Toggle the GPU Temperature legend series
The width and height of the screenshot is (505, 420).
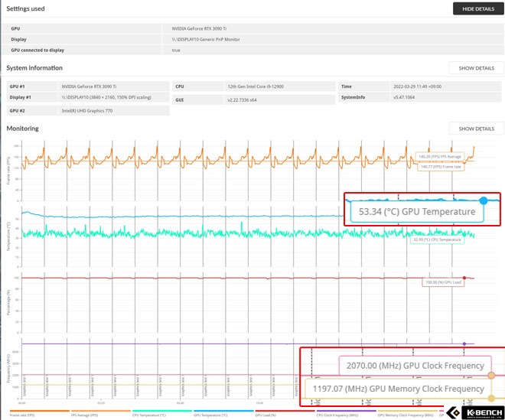coord(223,413)
